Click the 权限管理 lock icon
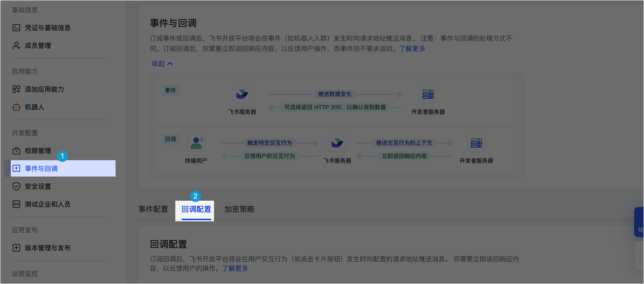 (16, 151)
